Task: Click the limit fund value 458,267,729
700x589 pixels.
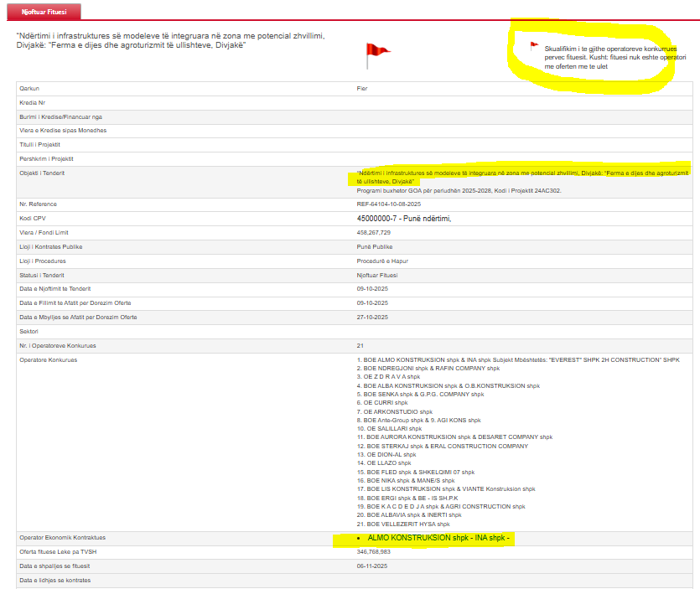Action: pyautogui.click(x=373, y=232)
